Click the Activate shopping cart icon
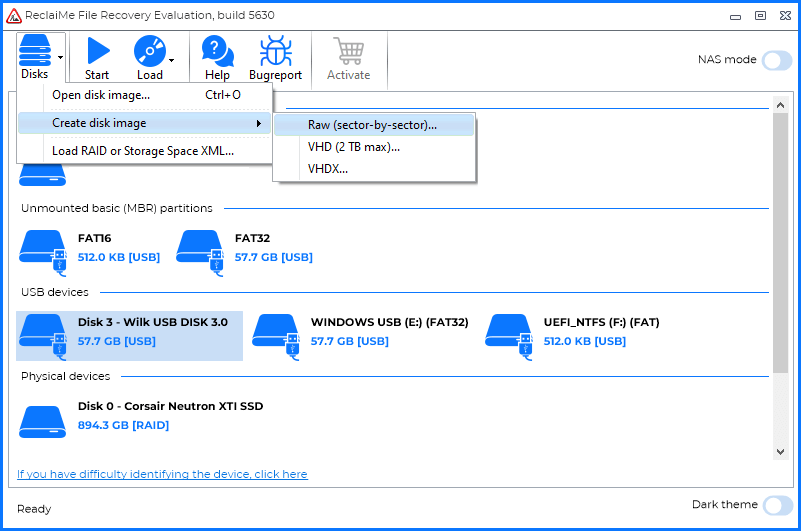This screenshot has width=801, height=531. pos(349,51)
